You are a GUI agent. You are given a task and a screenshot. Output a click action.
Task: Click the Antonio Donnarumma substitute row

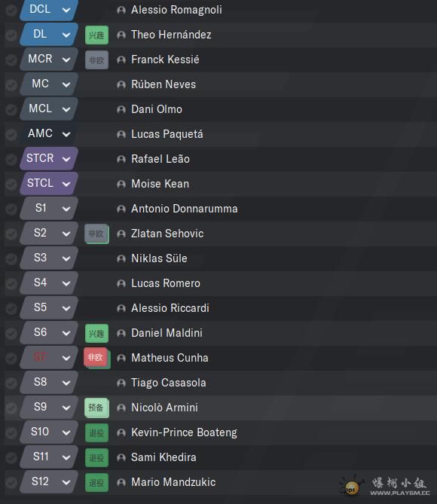pyautogui.click(x=221, y=209)
